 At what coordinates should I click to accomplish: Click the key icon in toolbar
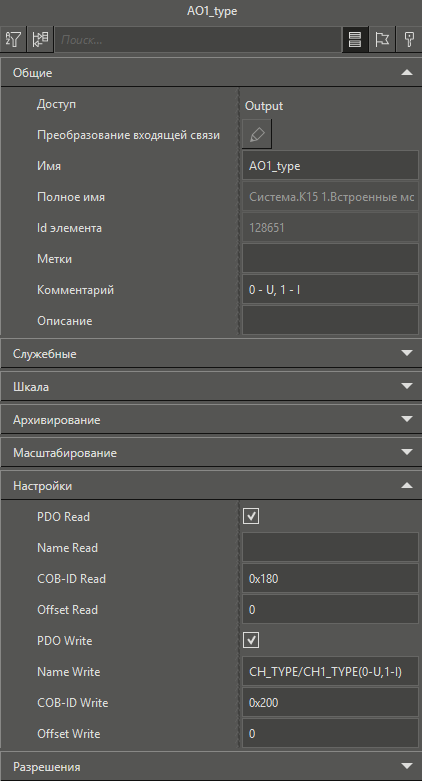point(409,39)
